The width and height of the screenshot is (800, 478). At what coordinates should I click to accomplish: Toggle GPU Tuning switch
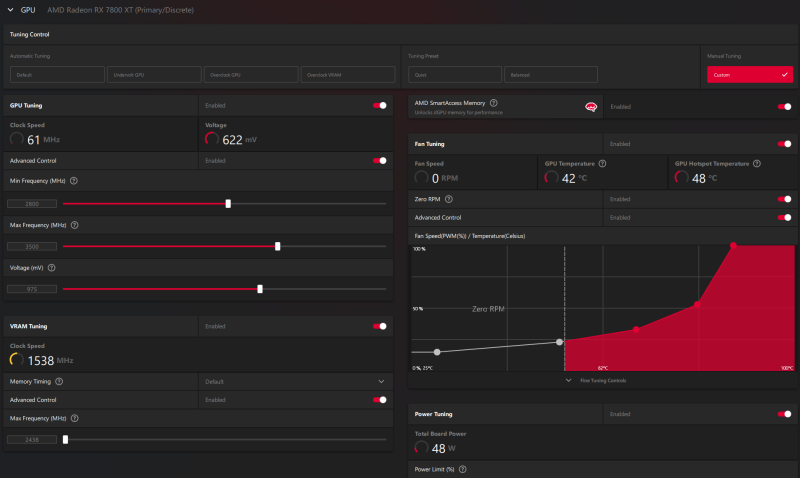(x=380, y=106)
